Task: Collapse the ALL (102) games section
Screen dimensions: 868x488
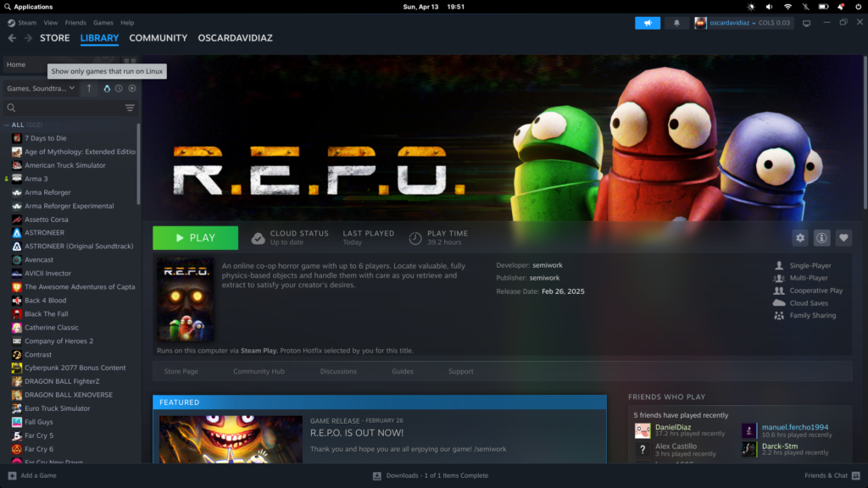Action: 7,125
